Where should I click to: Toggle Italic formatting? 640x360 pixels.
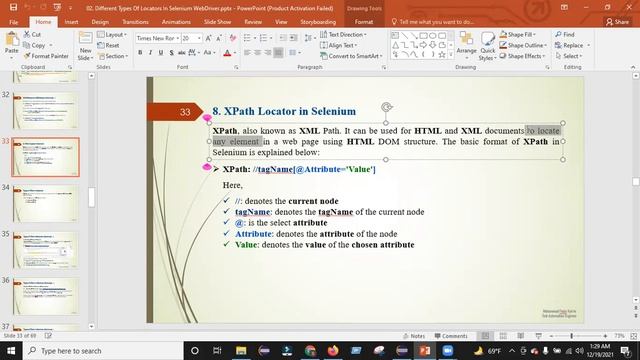click(x=150, y=53)
